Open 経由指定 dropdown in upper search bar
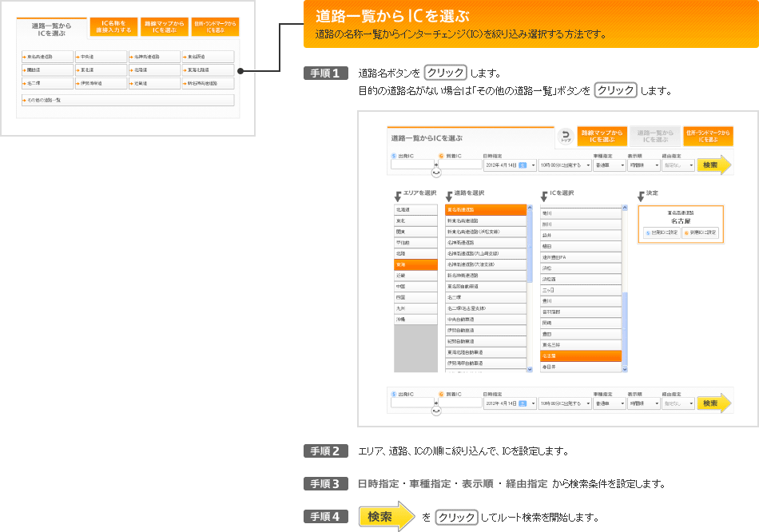The height and width of the screenshot is (532, 759). click(x=678, y=165)
